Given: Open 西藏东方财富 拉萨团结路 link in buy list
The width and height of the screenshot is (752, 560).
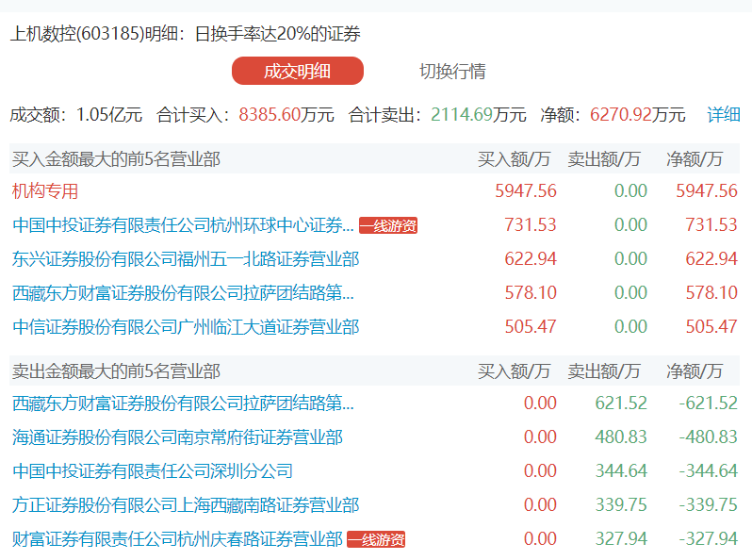Looking at the screenshot, I should pos(183,292).
